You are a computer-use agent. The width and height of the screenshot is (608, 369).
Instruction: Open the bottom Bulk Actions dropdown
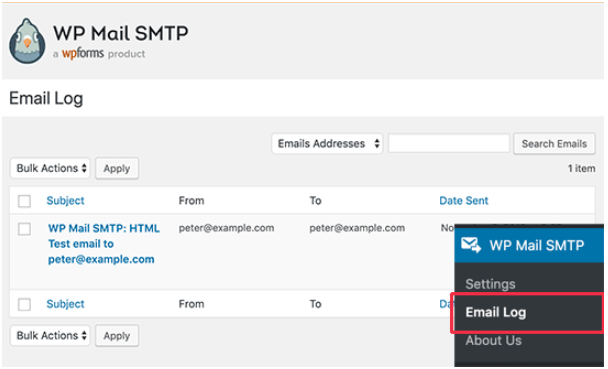(50, 335)
